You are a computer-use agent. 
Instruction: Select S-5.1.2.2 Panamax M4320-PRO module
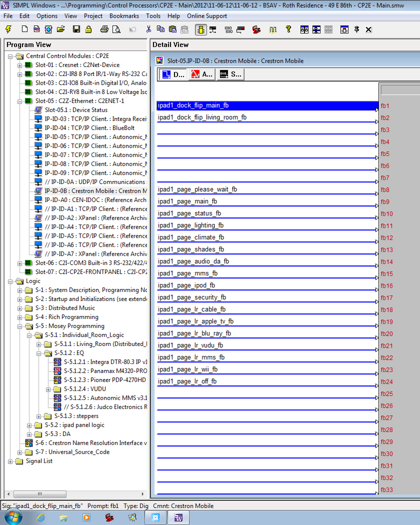[105, 371]
